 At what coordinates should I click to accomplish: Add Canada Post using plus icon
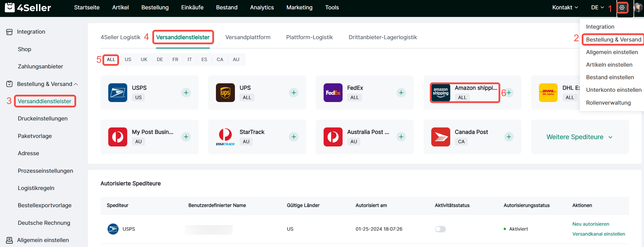point(509,137)
